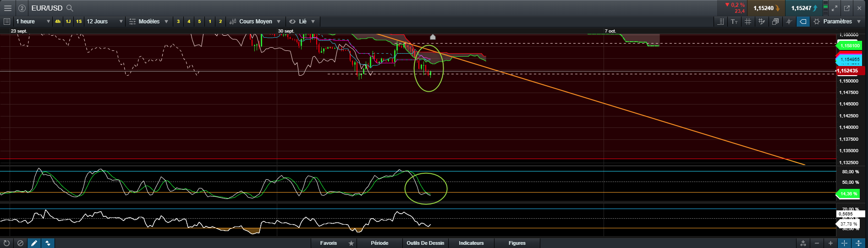The image size is (868, 248).
Task: Click the 37,78 % RSI value label
Action: click(848, 224)
